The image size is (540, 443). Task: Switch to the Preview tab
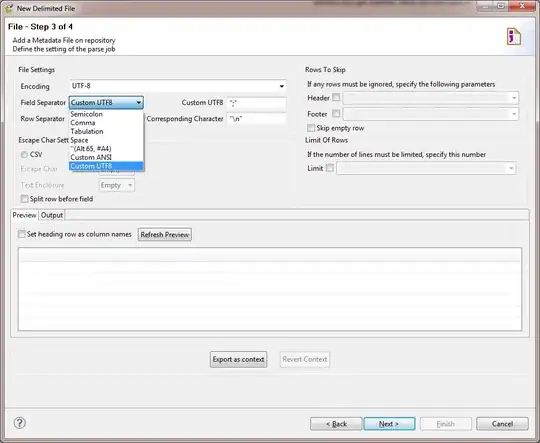[x=24, y=215]
